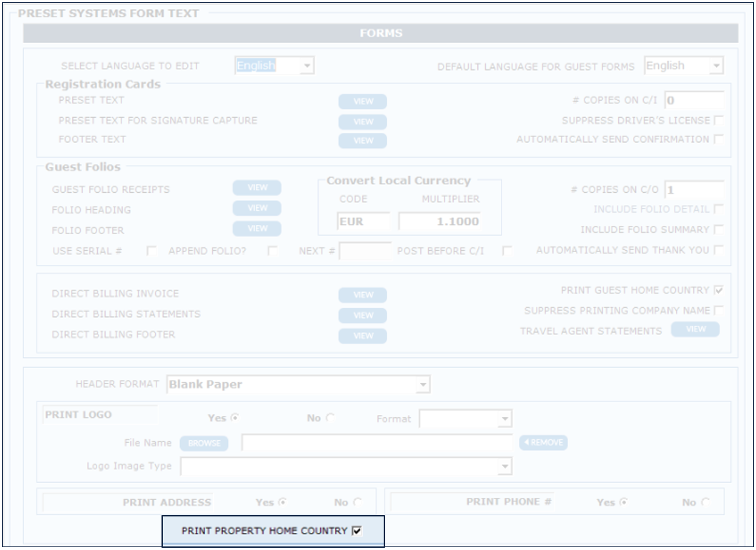Toggle Print Property Home Country checkbox
Screen dimensions: 756x550
pos(357,531)
